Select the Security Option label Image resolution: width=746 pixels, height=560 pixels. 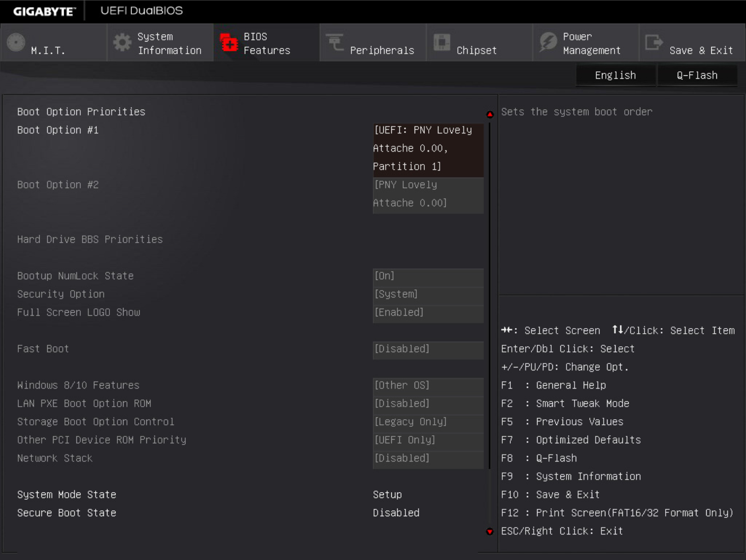click(x=61, y=294)
